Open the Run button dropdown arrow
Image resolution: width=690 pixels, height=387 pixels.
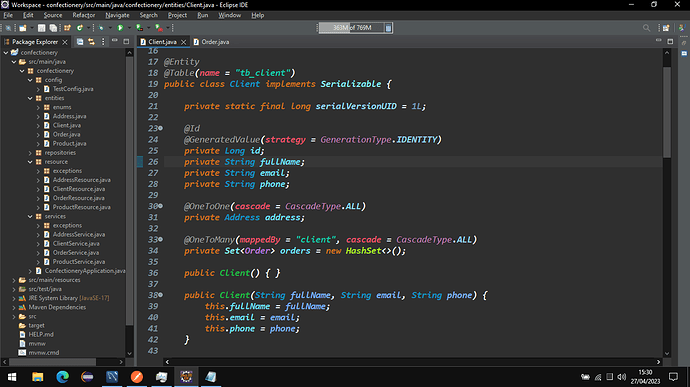(x=129, y=28)
